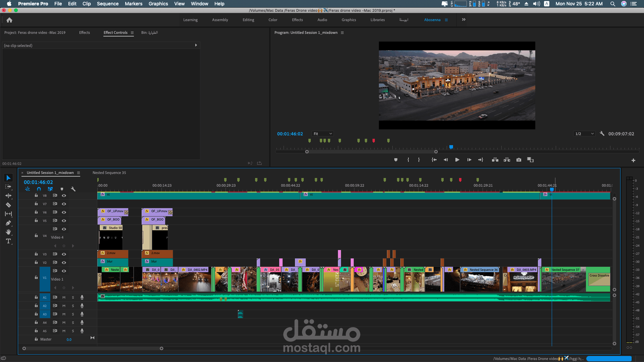This screenshot has width=644, height=362.
Task: Click Mark Out in Program monitor
Action: (419, 160)
